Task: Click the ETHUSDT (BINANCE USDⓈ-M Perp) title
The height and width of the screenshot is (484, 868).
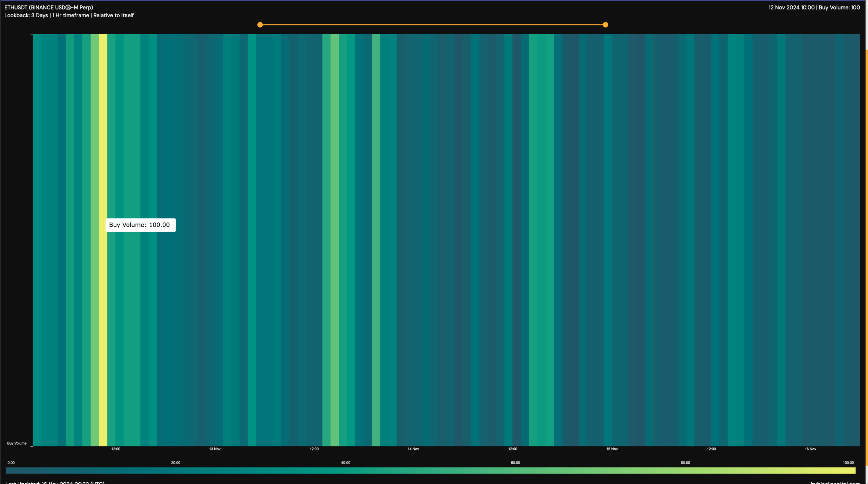Action: [49, 7]
